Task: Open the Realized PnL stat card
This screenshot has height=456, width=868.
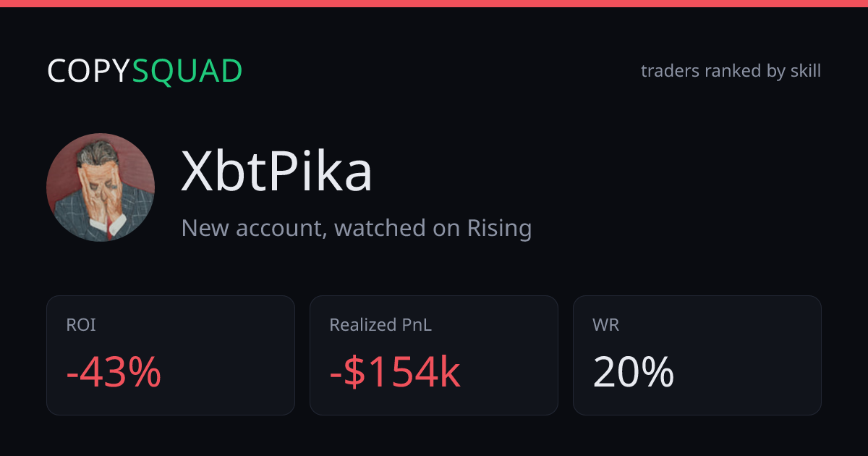Action: pyautogui.click(x=434, y=355)
